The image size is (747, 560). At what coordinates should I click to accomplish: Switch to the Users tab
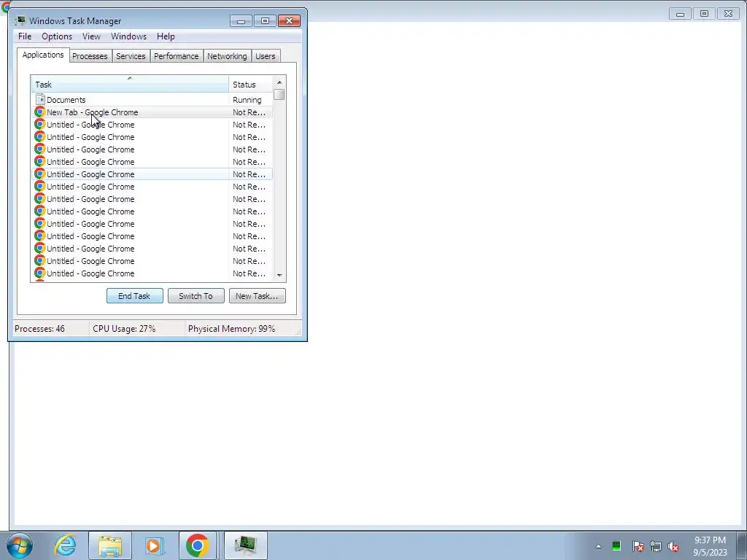click(x=266, y=56)
